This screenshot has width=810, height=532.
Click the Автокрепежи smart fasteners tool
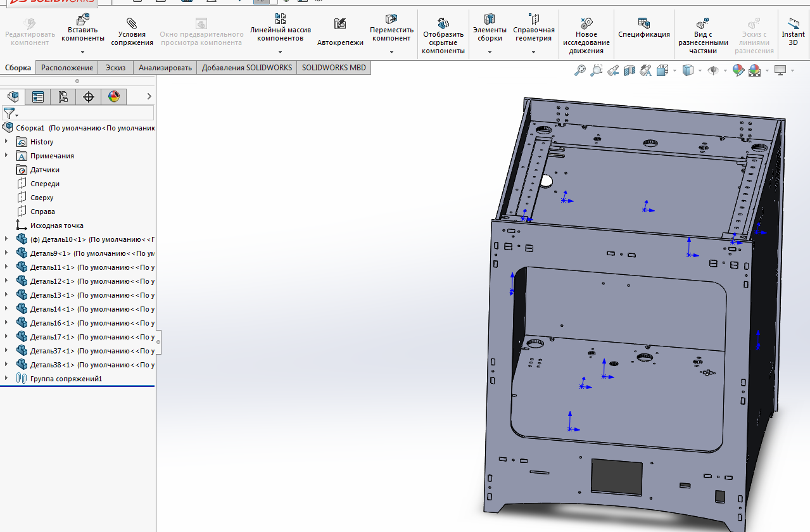pyautogui.click(x=340, y=32)
